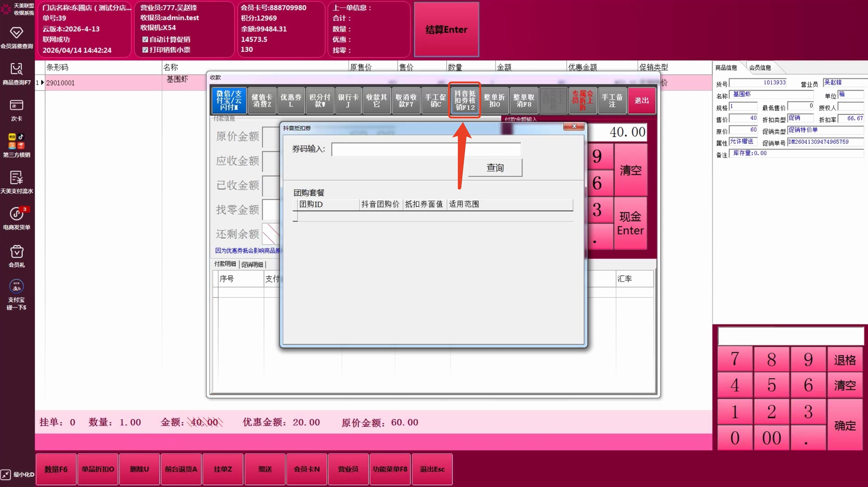
Task: Toggle 自动计算促销 checkbox
Action: [x=145, y=39]
